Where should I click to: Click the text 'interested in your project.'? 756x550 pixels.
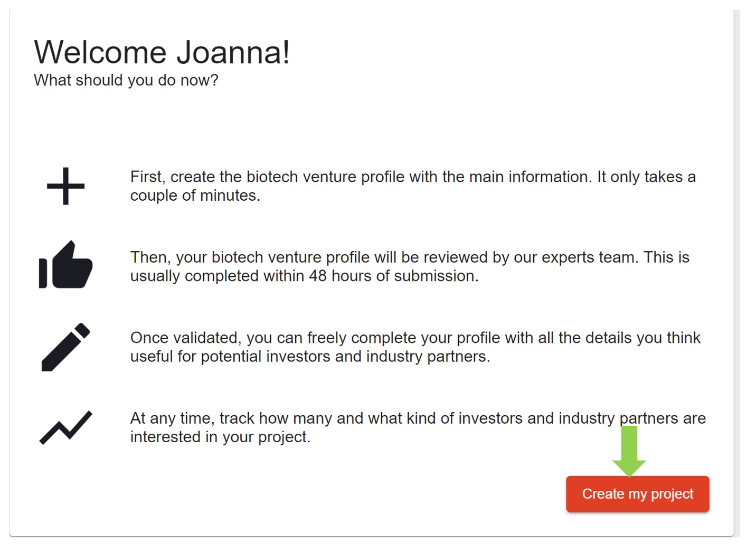tap(220, 437)
